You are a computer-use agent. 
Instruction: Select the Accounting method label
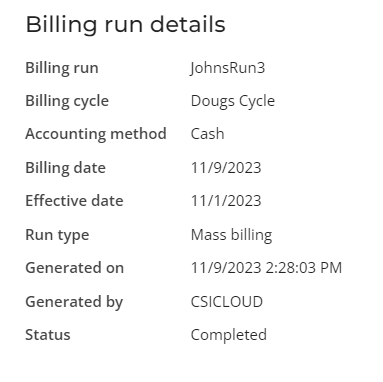(96, 134)
